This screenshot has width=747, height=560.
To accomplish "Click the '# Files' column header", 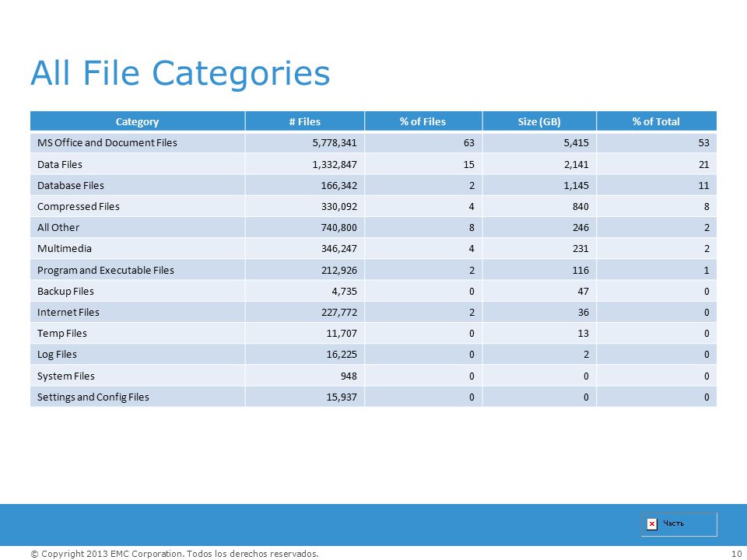I will tap(305, 121).
